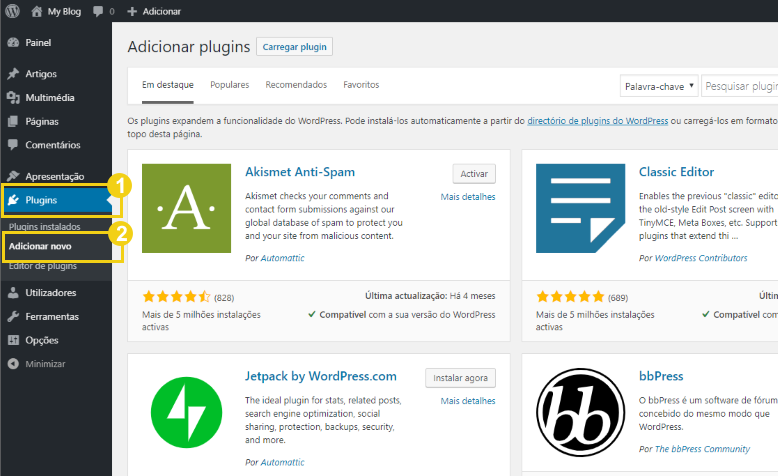This screenshot has height=476, width=778.
Task: Open the directório de plugins do WordPress link
Action: [x=597, y=121]
